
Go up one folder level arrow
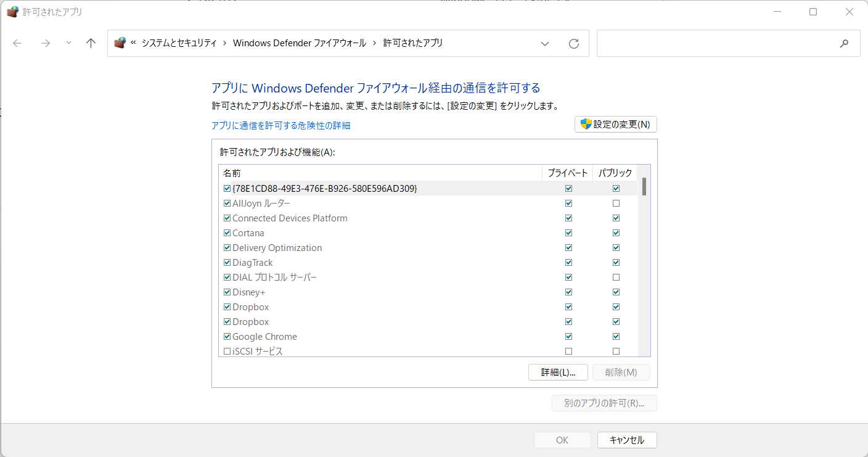pos(91,43)
